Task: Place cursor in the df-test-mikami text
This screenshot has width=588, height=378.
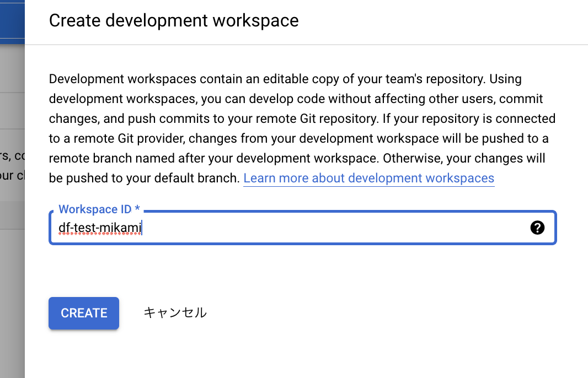Action: 100,228
